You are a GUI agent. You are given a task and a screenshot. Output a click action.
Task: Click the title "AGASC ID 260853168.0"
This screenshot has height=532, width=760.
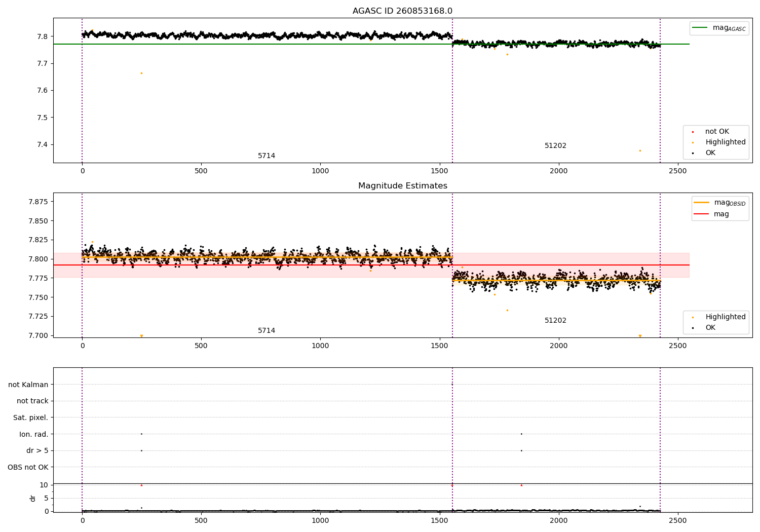pos(402,11)
